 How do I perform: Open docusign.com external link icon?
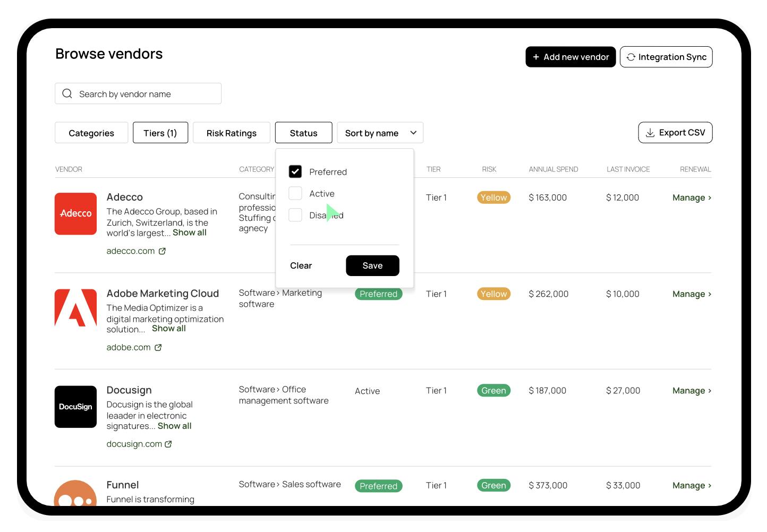pyautogui.click(x=168, y=444)
